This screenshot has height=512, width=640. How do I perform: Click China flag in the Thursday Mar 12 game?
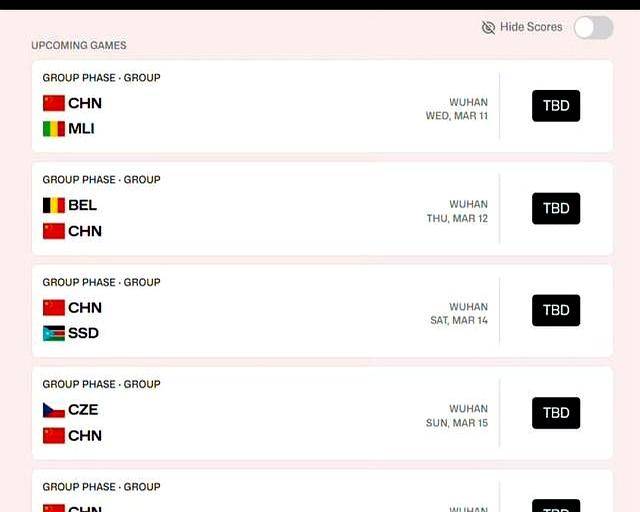[54, 231]
